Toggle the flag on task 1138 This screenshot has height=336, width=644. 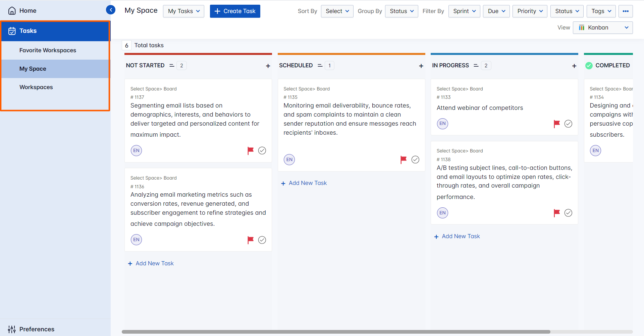click(557, 213)
